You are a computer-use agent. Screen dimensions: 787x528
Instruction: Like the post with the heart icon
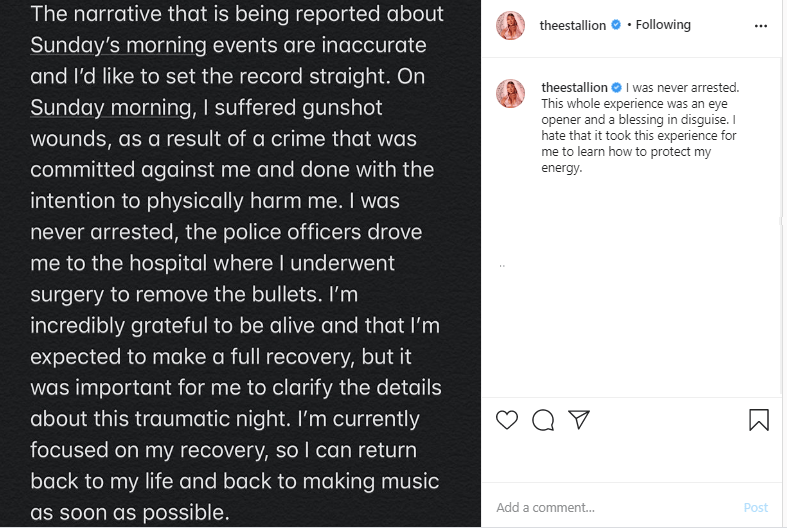click(507, 420)
